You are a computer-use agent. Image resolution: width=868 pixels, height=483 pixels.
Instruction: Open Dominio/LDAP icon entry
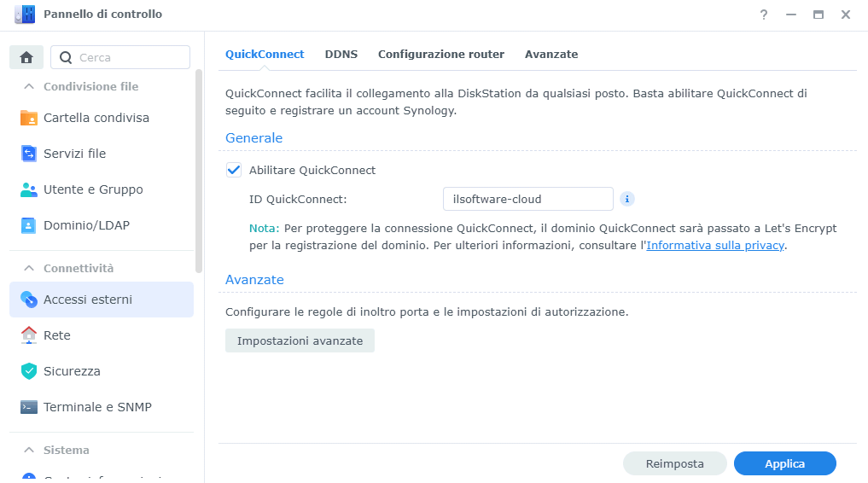tap(29, 225)
